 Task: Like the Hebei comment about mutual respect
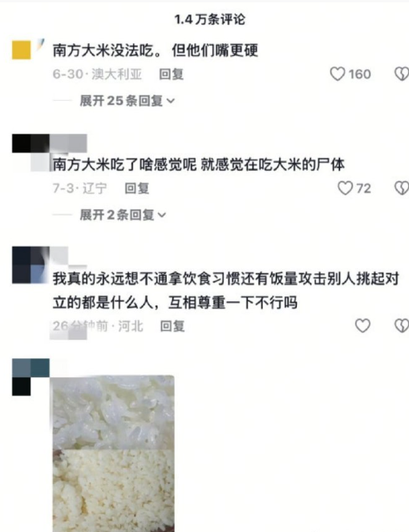click(362, 325)
